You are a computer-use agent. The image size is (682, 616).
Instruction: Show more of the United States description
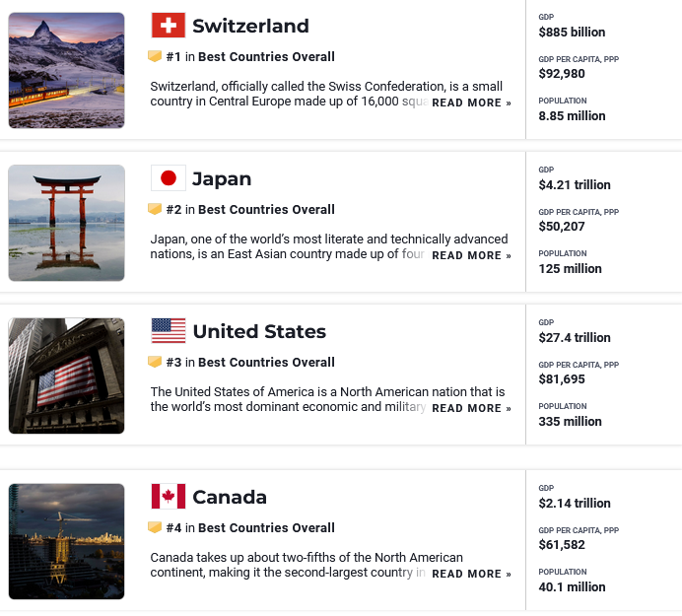click(x=471, y=408)
